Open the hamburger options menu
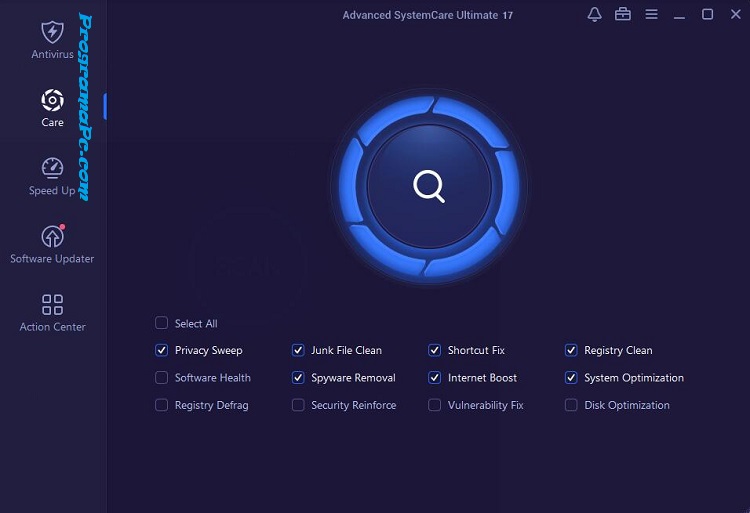 (x=651, y=14)
